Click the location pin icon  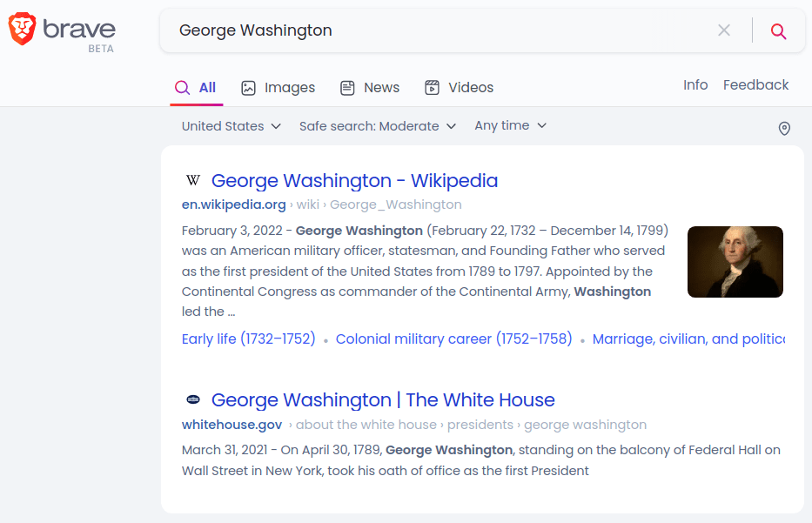coord(784,128)
